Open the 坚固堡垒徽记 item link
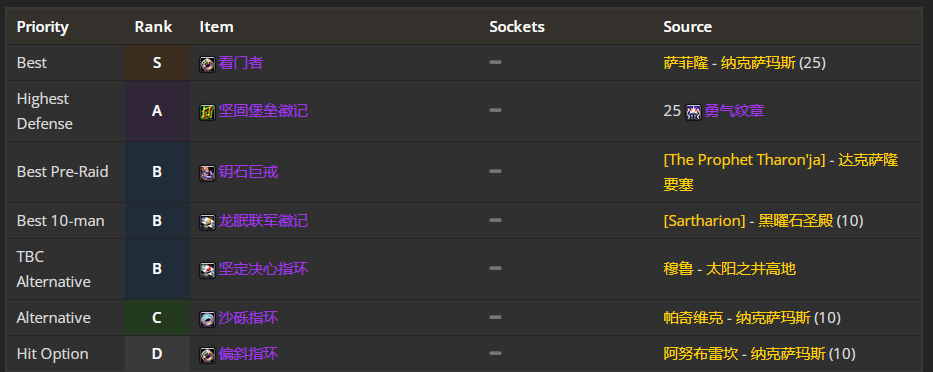Viewport: 933px width, 372px height. click(263, 111)
